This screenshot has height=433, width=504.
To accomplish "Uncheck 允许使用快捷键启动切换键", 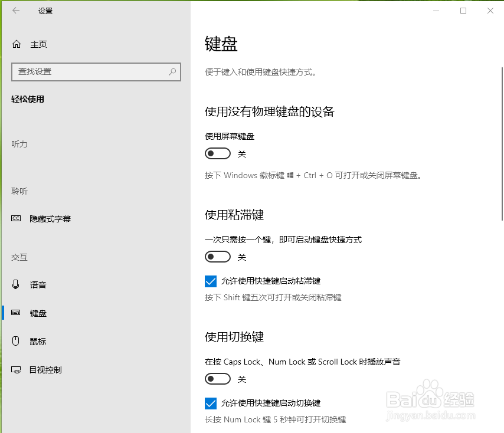I will 211,404.
